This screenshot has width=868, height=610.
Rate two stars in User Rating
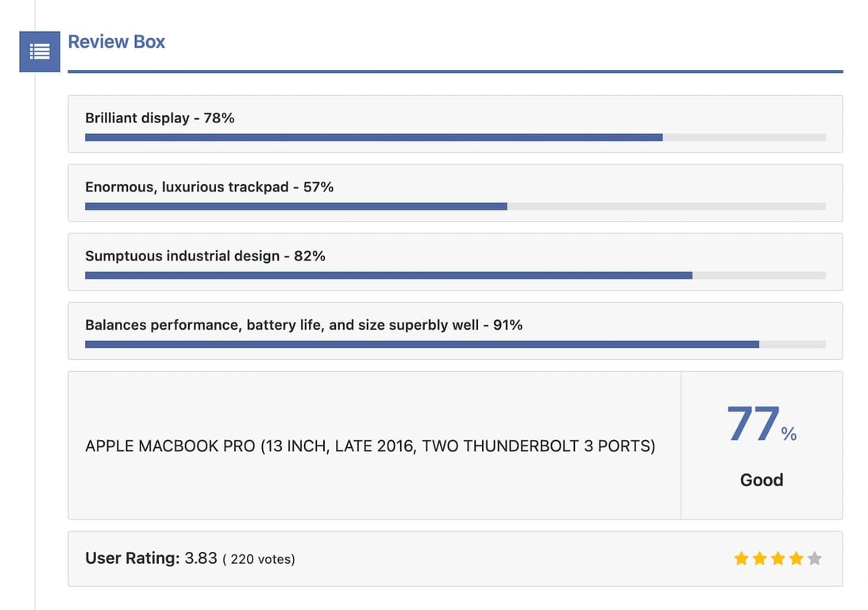pyautogui.click(x=760, y=559)
